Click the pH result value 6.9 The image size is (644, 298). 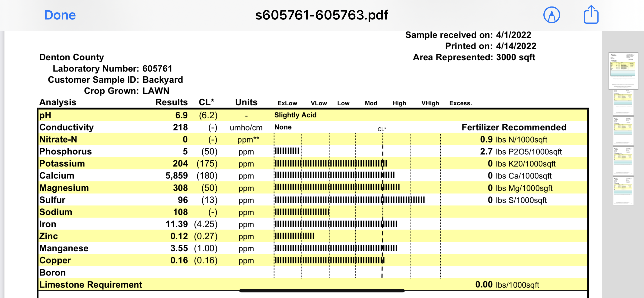(181, 115)
